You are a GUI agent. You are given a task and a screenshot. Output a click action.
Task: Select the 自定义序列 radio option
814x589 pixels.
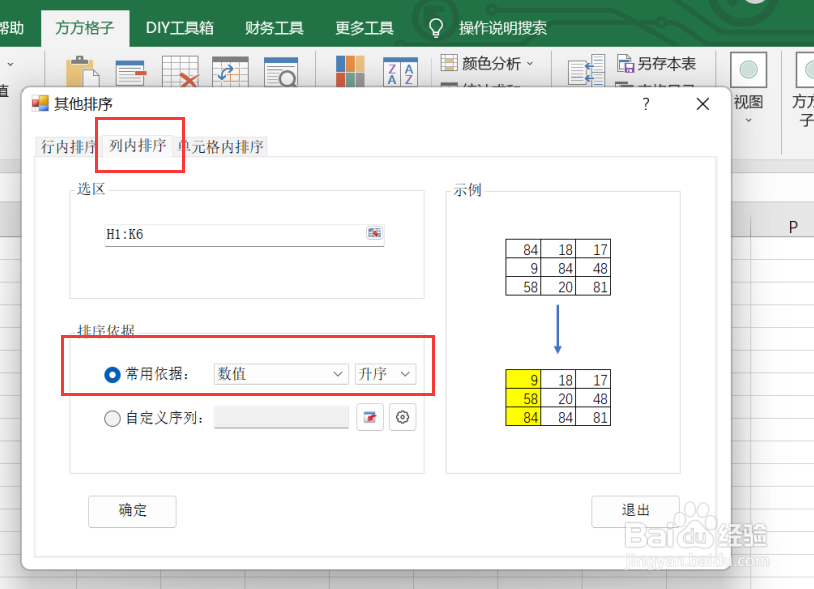(110, 417)
